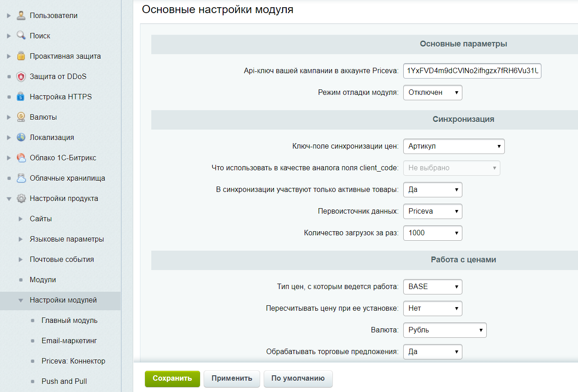Open Priceva: Коннектор module settings
The width and height of the screenshot is (578, 392).
point(73,361)
